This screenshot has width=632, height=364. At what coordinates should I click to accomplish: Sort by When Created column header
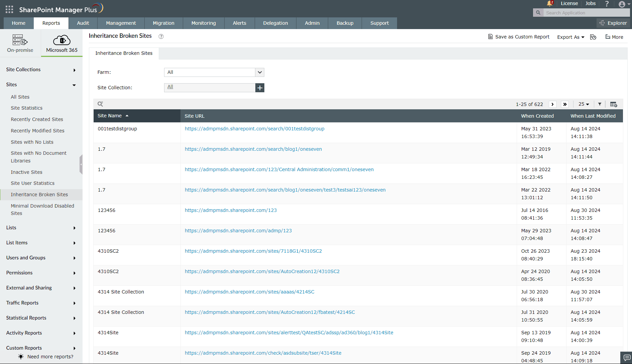(x=537, y=116)
